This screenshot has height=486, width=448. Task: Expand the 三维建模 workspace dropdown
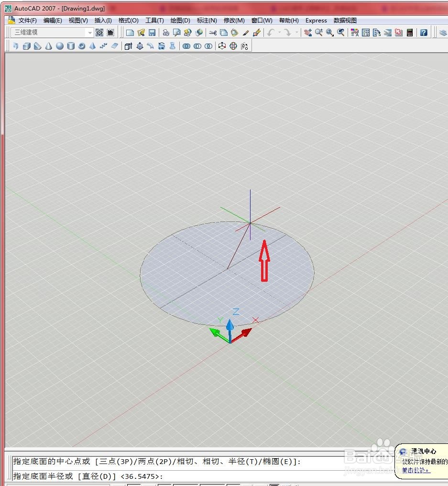coord(90,33)
